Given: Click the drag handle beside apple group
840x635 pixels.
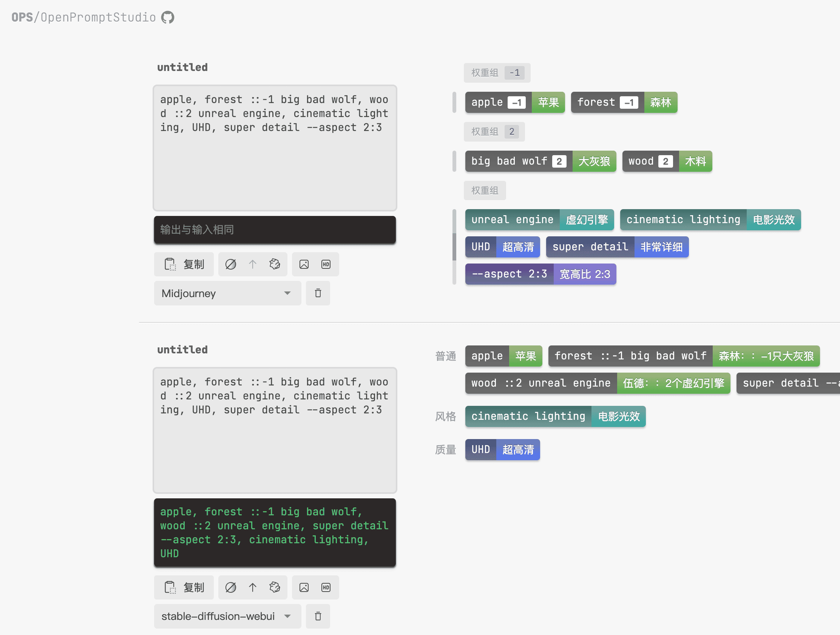Looking at the screenshot, I should pos(454,102).
